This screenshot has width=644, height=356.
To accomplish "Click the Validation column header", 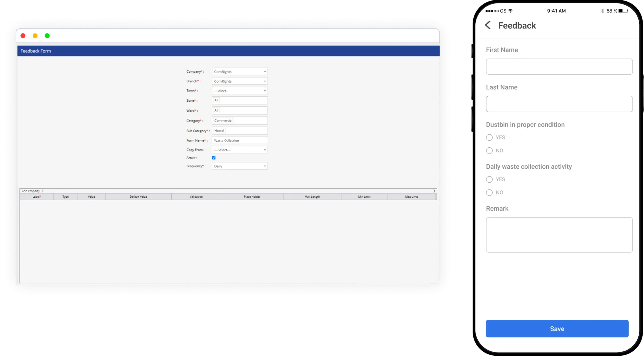I will [x=196, y=197].
